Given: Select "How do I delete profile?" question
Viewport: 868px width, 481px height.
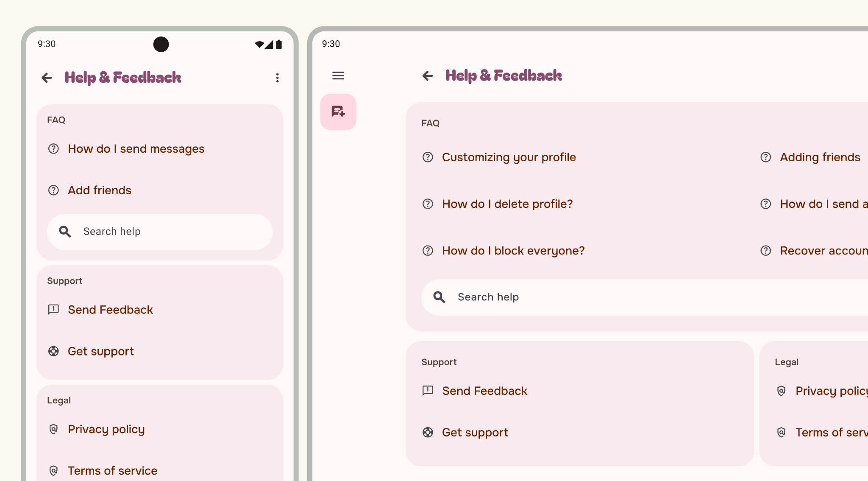Looking at the screenshot, I should [507, 204].
